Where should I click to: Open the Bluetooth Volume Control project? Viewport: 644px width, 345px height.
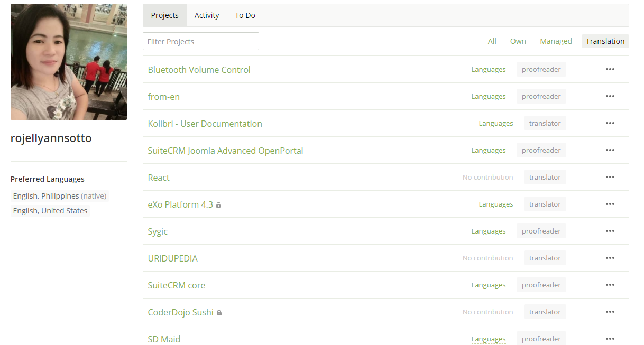pyautogui.click(x=199, y=70)
